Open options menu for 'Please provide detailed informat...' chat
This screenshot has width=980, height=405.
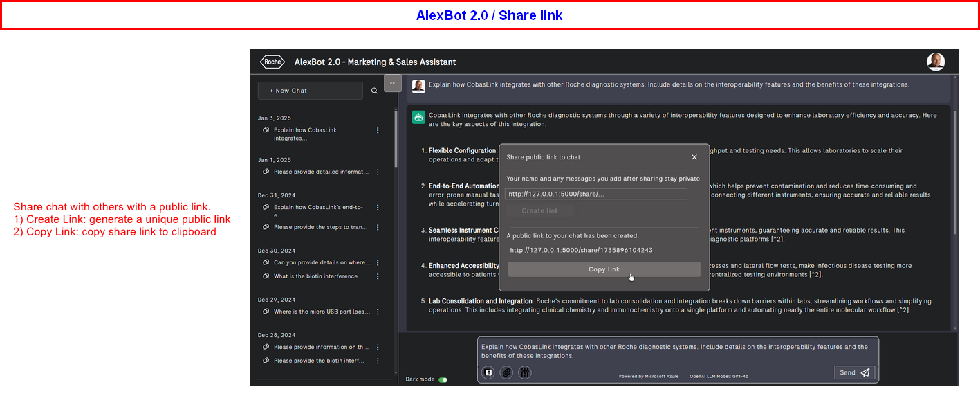pos(378,172)
